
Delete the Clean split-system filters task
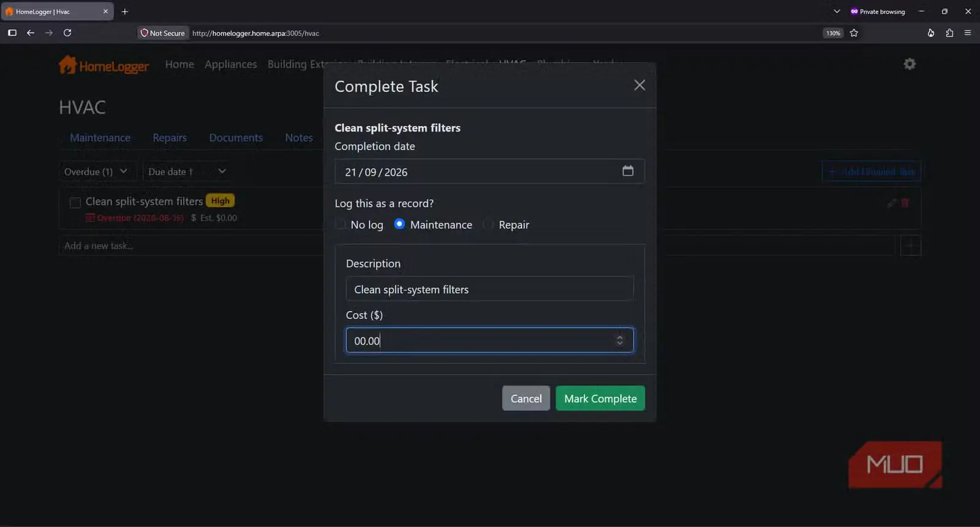coord(905,203)
